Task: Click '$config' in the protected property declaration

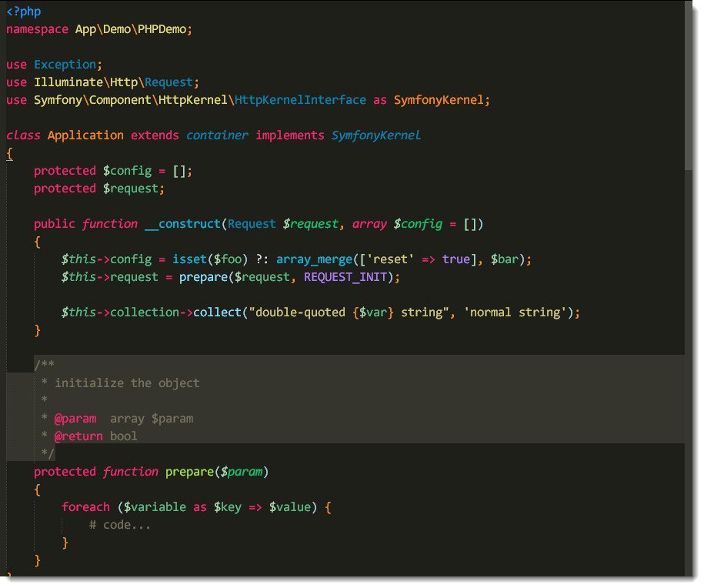Action: [x=128, y=171]
